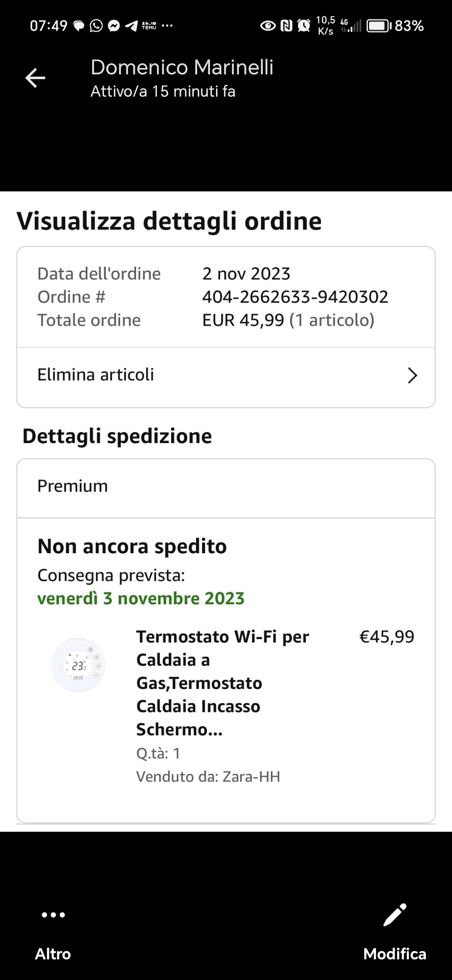Tap the Modifica pencil icon

395,915
